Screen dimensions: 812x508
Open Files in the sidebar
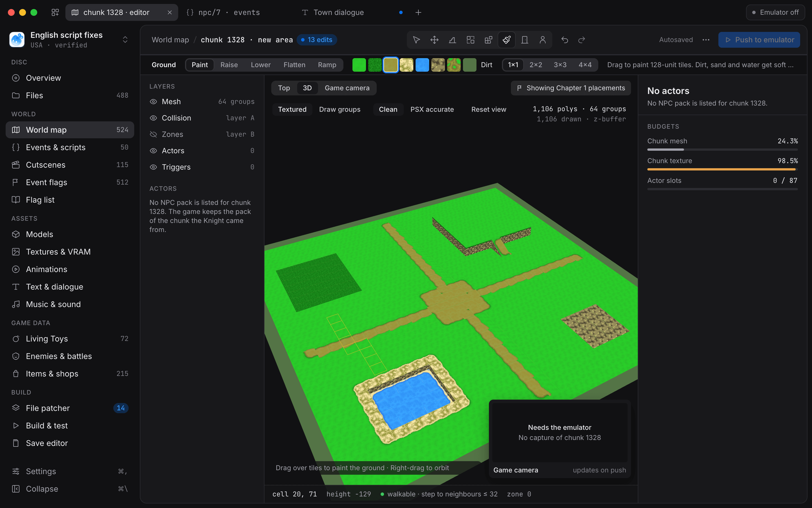[70, 95]
